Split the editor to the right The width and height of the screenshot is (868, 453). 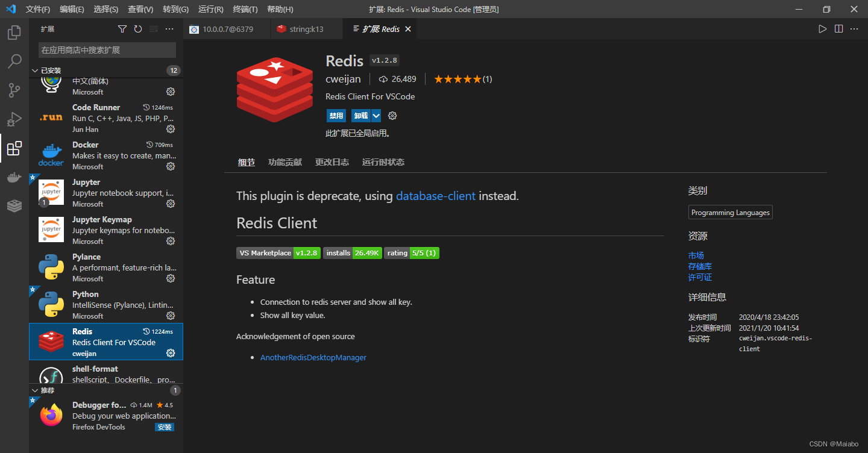coord(838,29)
